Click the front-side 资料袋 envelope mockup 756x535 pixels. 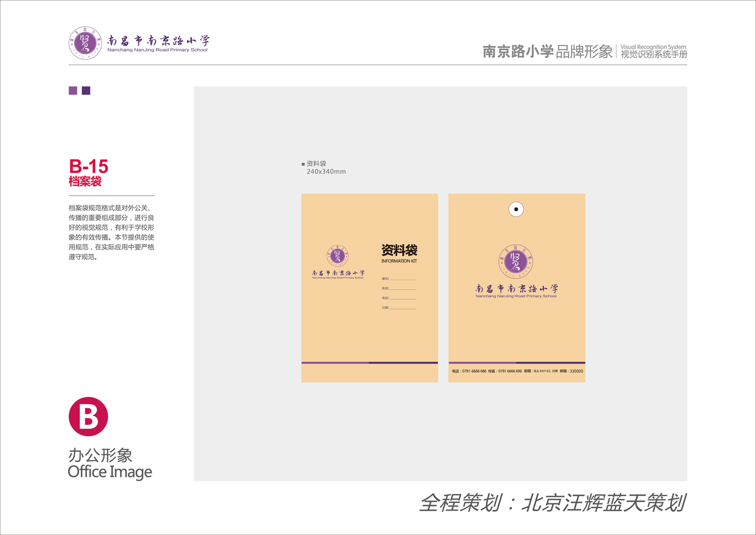(370, 288)
